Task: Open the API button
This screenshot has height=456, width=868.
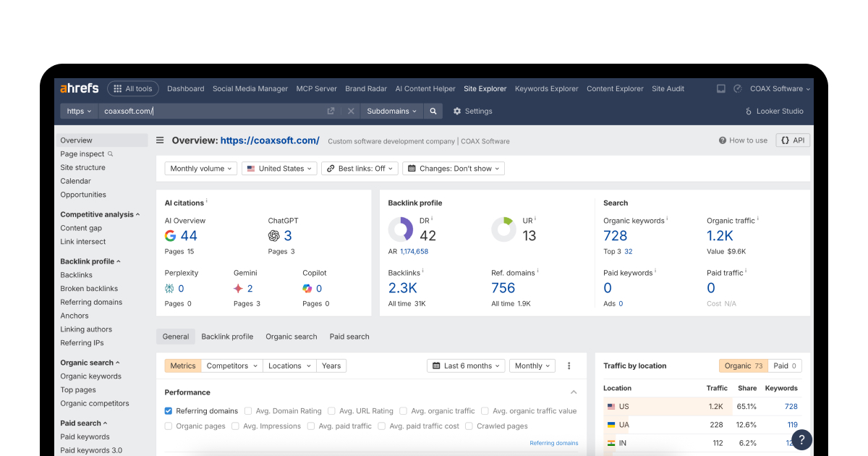Action: (793, 140)
